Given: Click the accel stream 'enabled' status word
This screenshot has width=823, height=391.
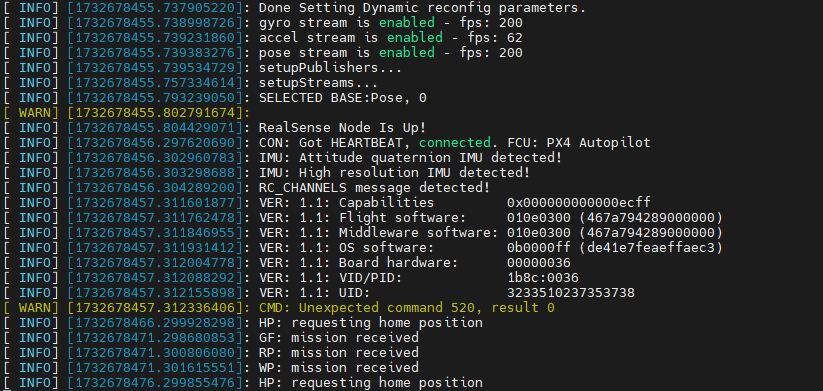Looking at the screenshot, I should 415,38.
